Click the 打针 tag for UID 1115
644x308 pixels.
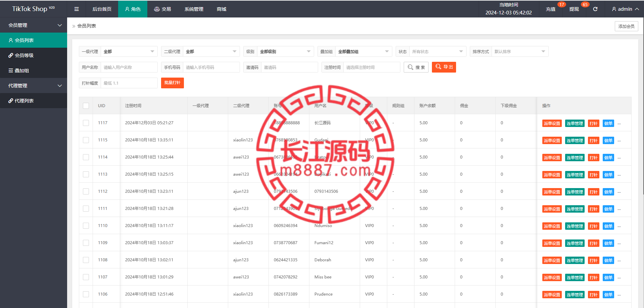594,140
